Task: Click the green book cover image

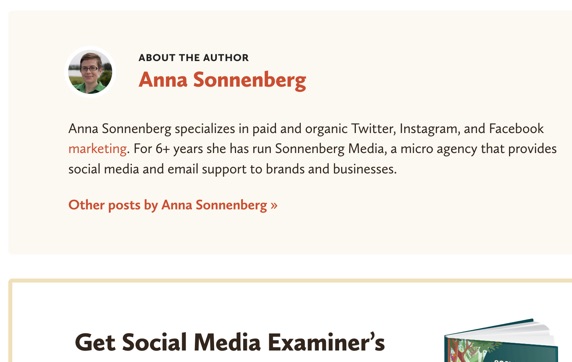Action: [501, 341]
